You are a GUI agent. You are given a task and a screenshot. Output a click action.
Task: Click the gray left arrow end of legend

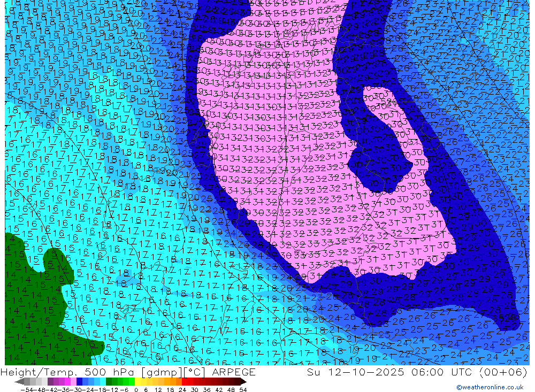click(19, 382)
